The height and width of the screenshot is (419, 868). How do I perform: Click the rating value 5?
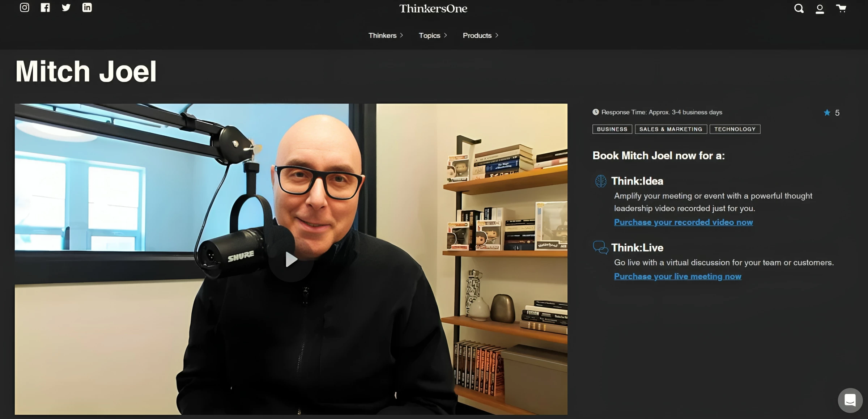click(x=837, y=113)
